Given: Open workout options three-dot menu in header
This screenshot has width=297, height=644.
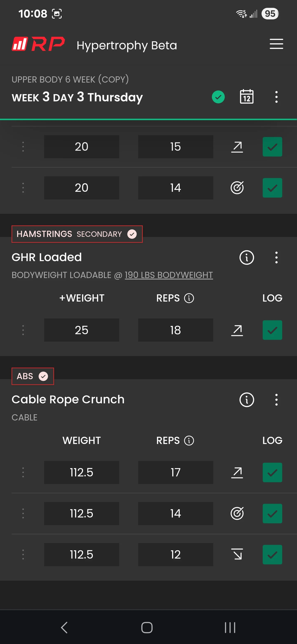Looking at the screenshot, I should coord(276,97).
